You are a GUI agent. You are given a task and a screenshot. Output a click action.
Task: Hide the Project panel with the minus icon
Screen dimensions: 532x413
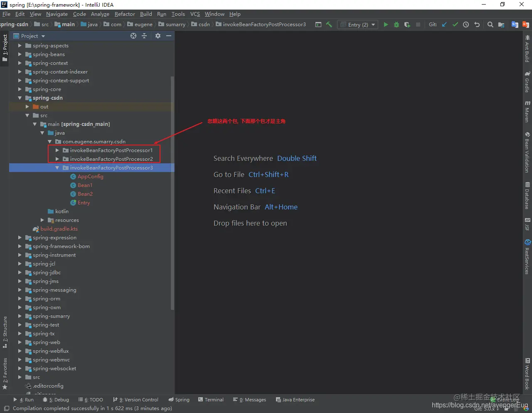pos(169,36)
